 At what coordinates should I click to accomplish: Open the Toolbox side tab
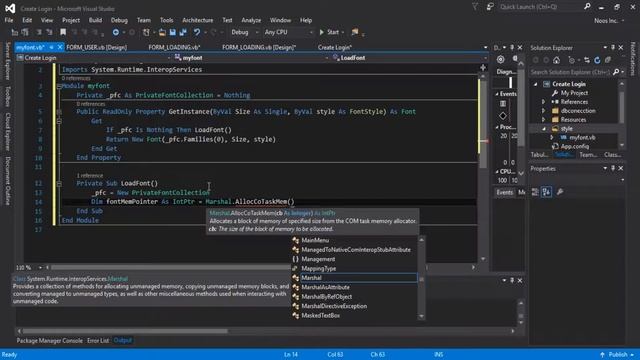(7, 96)
